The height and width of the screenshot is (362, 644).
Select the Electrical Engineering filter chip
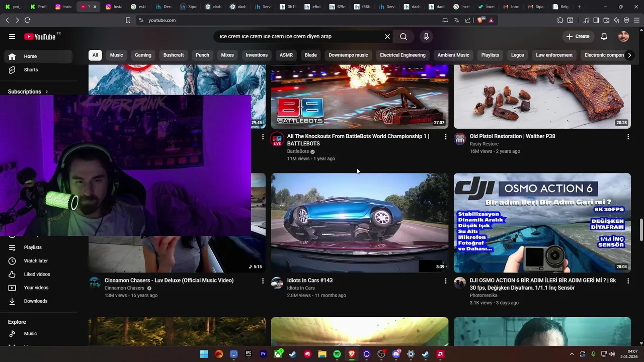tap(403, 55)
